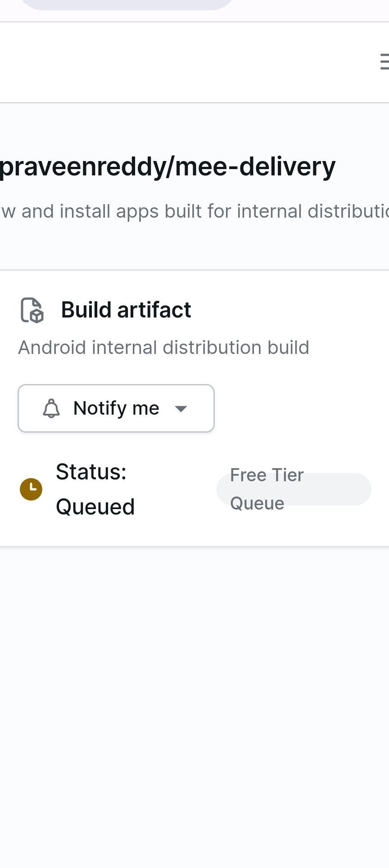Click the Notify me button label
Viewport: 389px width, 868px height.
(116, 408)
